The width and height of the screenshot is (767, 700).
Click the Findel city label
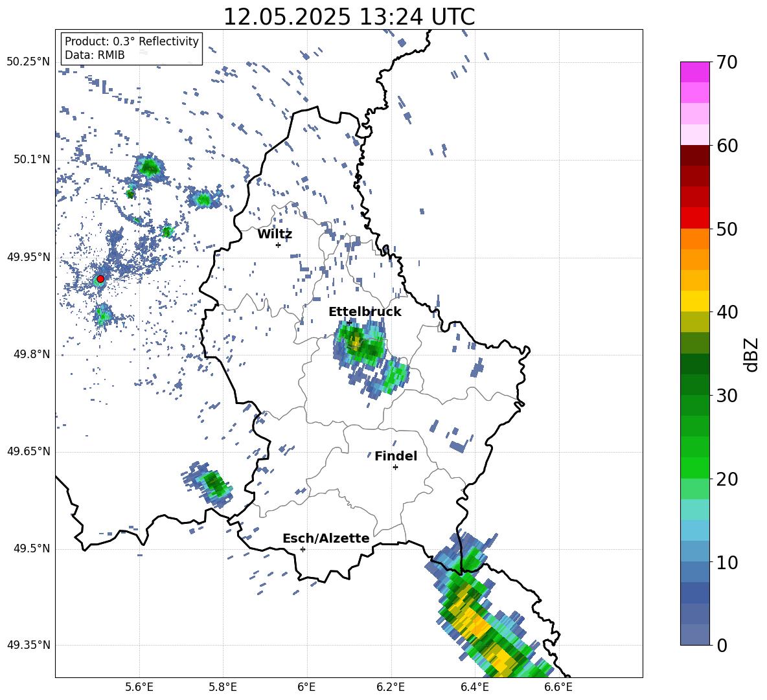point(396,456)
